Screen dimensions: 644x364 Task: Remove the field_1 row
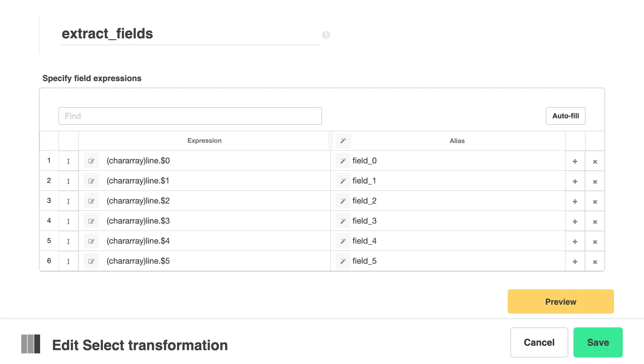(595, 181)
